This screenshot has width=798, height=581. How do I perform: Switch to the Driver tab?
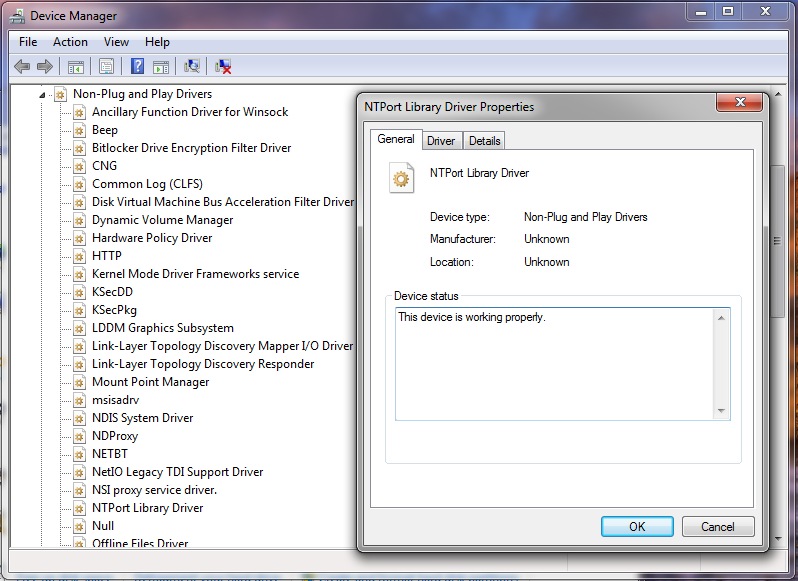tap(441, 141)
